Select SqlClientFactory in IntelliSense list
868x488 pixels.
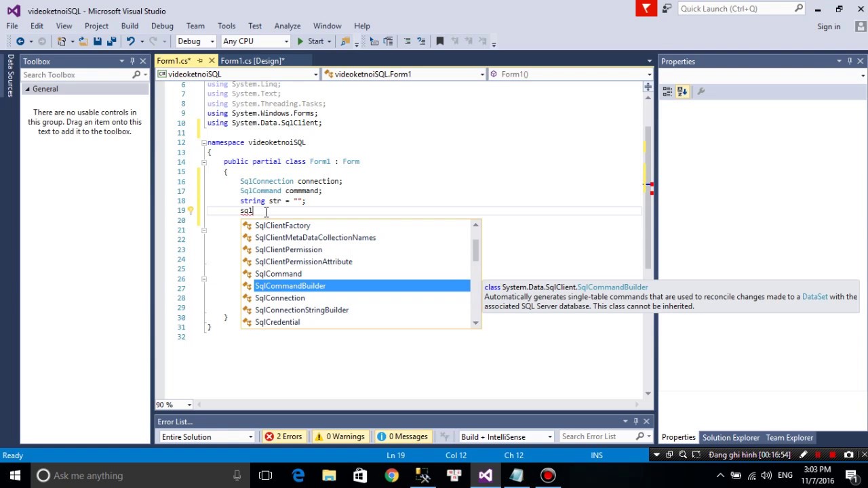(x=356, y=225)
